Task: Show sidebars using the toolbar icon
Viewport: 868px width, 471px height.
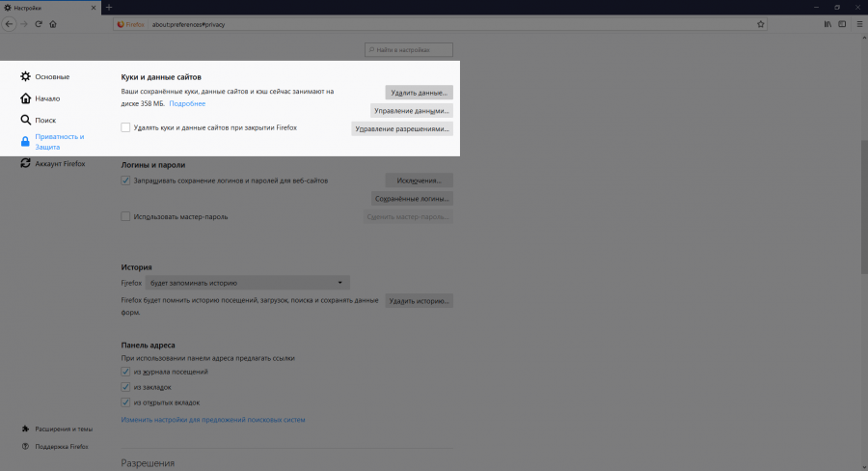Action: [x=841, y=24]
